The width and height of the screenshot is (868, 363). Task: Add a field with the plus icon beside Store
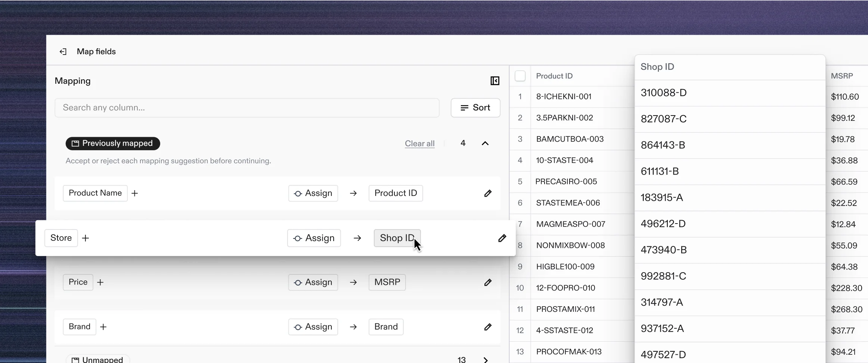(x=86, y=238)
